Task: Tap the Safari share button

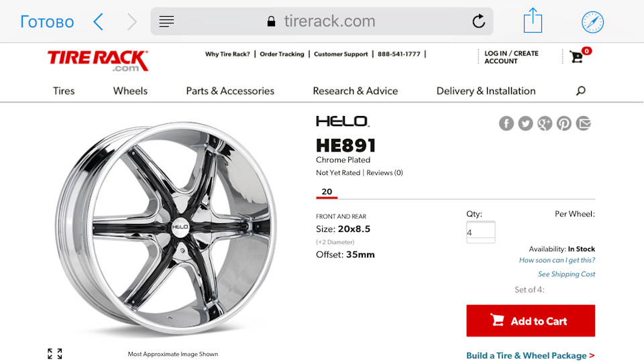Action: tap(533, 21)
